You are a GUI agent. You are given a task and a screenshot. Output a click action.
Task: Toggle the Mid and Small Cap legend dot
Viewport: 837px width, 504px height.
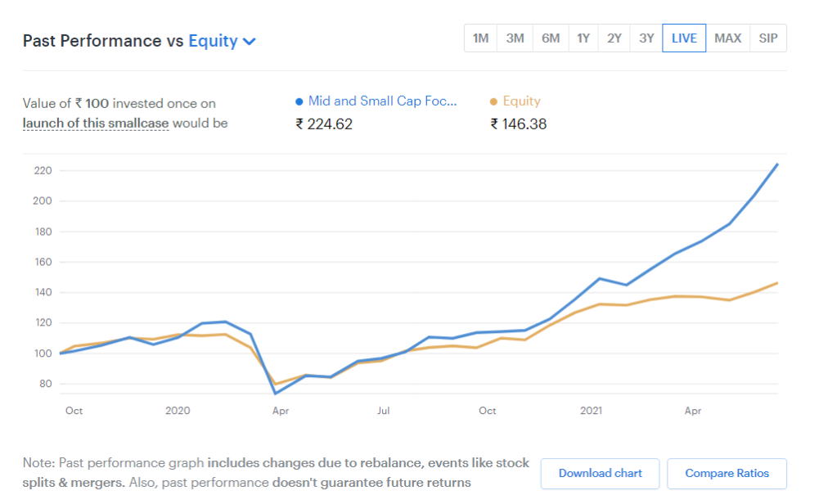pyautogui.click(x=299, y=102)
